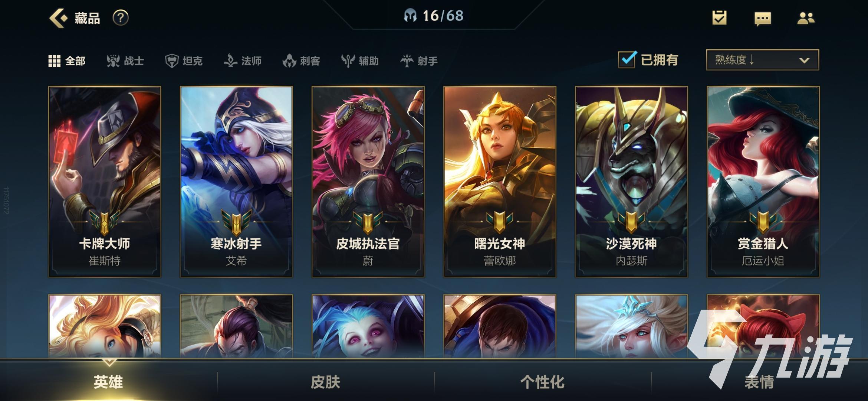The height and width of the screenshot is (401, 868).
Task: Switch to the 皮肤 tab
Action: tap(325, 382)
